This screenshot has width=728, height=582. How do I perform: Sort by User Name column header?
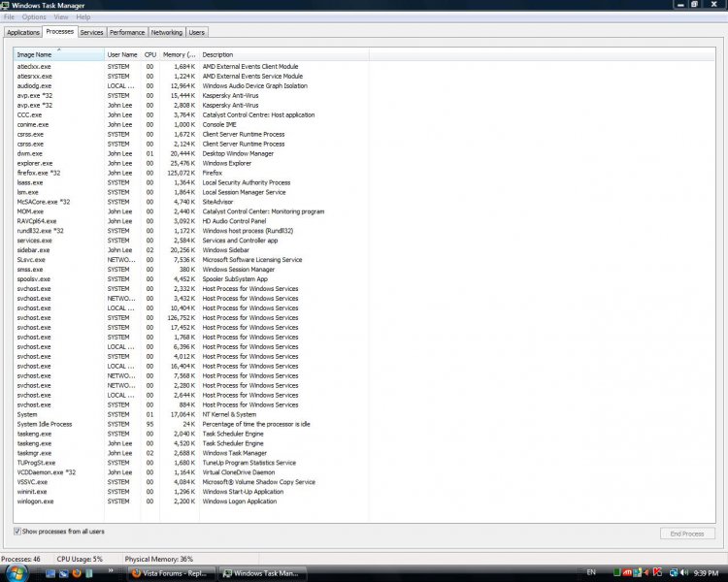point(122,54)
